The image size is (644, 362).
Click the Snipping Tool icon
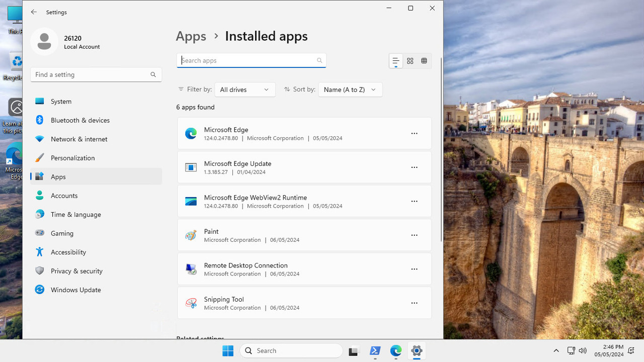pos(191,303)
